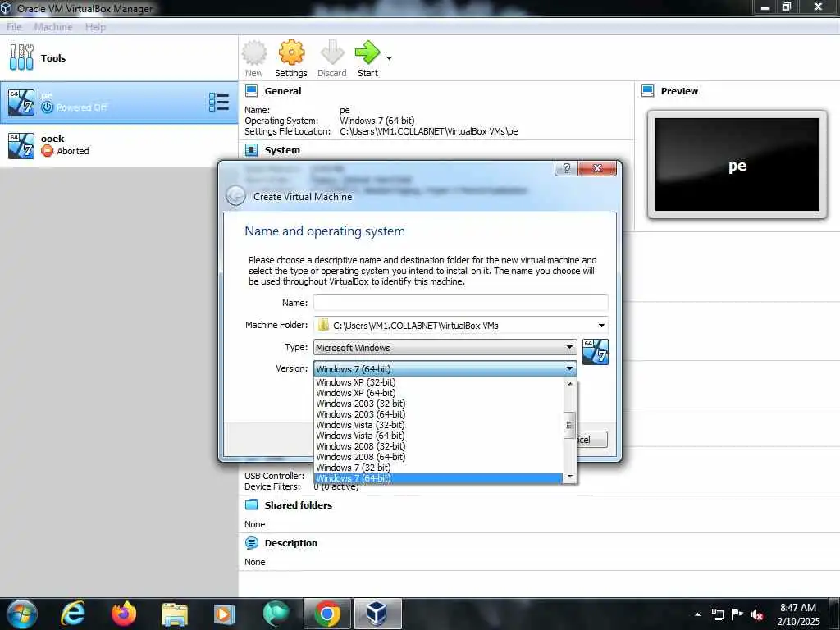Select the ooek virtual machine
Image resolution: width=840 pixels, height=630 pixels.
[119, 145]
